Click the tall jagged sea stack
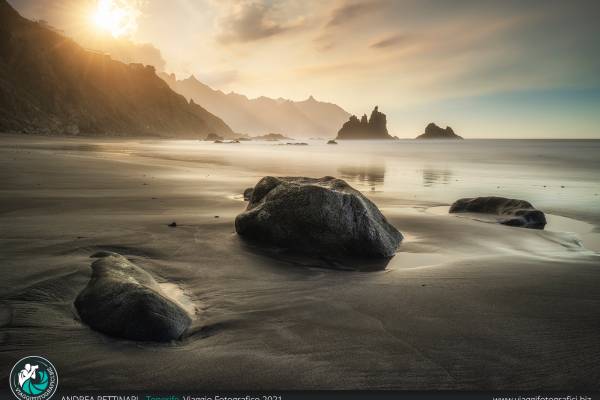Viewport: 600px width, 400px height. coord(365,126)
